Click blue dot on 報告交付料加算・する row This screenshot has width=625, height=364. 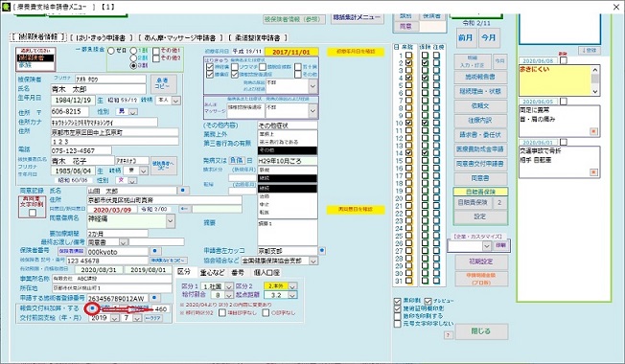[92, 308]
